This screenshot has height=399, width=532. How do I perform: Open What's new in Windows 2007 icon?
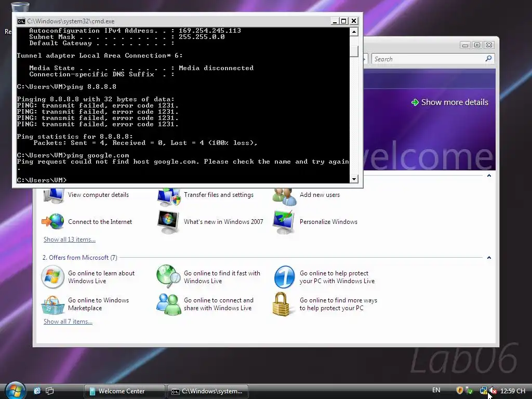168,221
